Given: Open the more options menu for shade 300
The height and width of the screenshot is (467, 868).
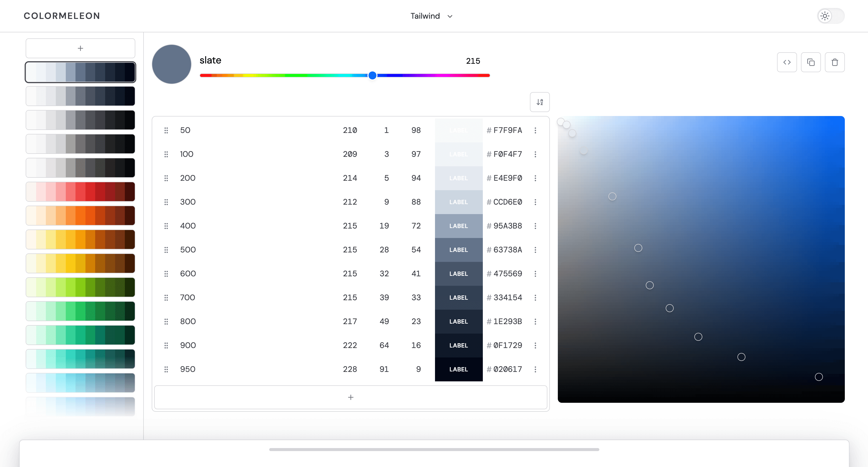Looking at the screenshot, I should click(x=535, y=202).
